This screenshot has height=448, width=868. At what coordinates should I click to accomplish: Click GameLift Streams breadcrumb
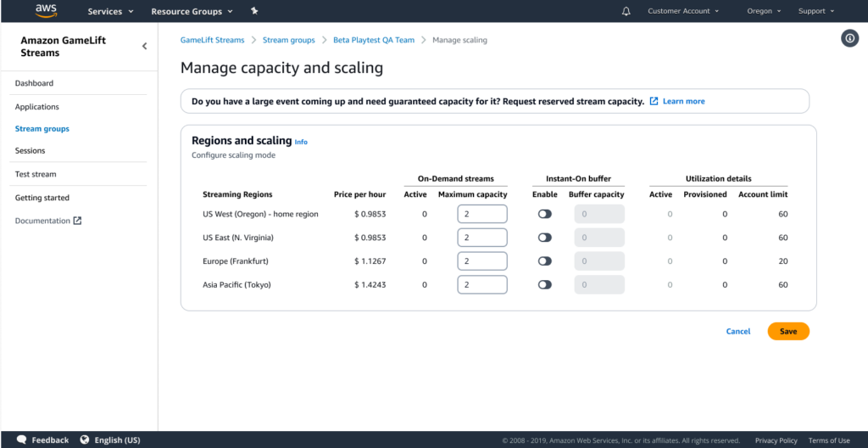[x=212, y=40]
